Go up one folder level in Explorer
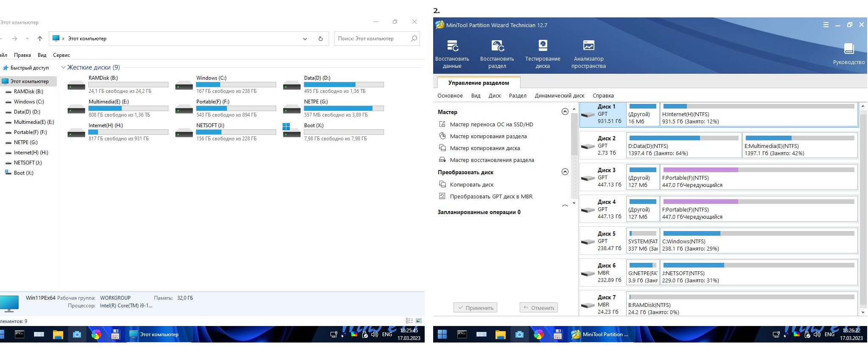 40,39
